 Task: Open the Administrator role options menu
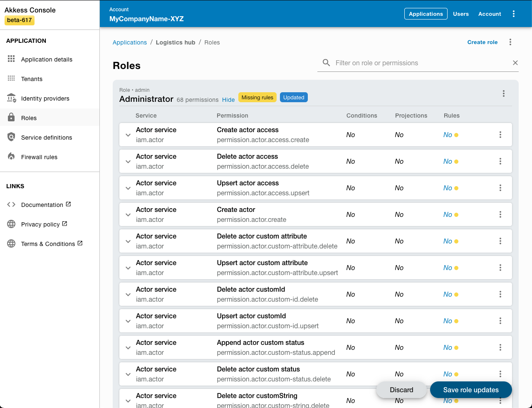click(503, 93)
